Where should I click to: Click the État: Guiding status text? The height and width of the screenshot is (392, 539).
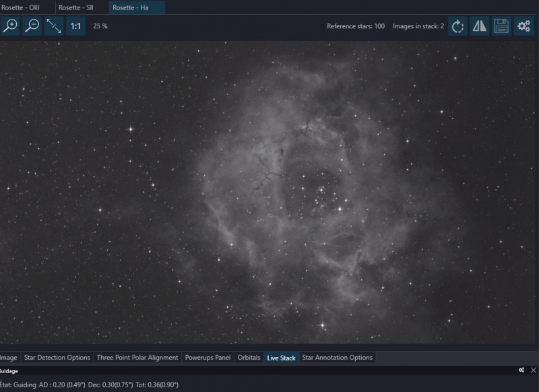point(18,385)
